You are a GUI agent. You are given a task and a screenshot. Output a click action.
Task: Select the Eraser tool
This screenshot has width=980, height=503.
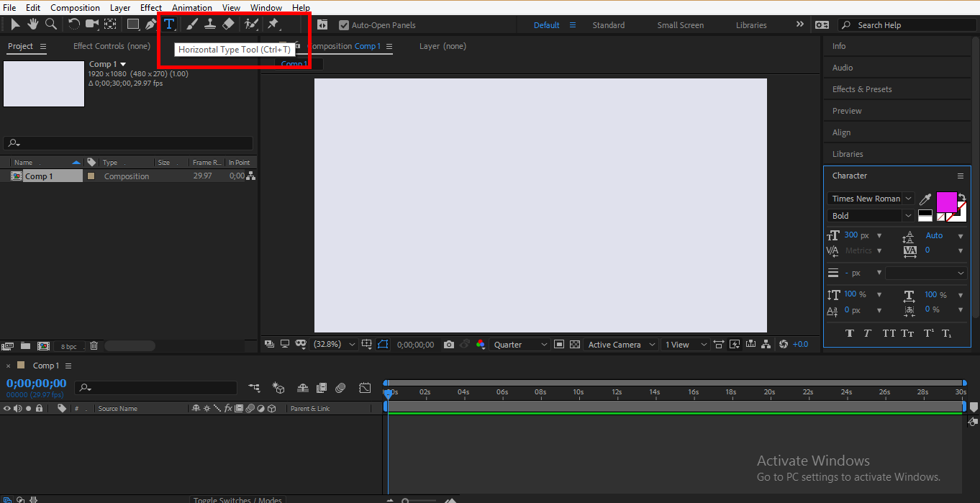pos(228,24)
